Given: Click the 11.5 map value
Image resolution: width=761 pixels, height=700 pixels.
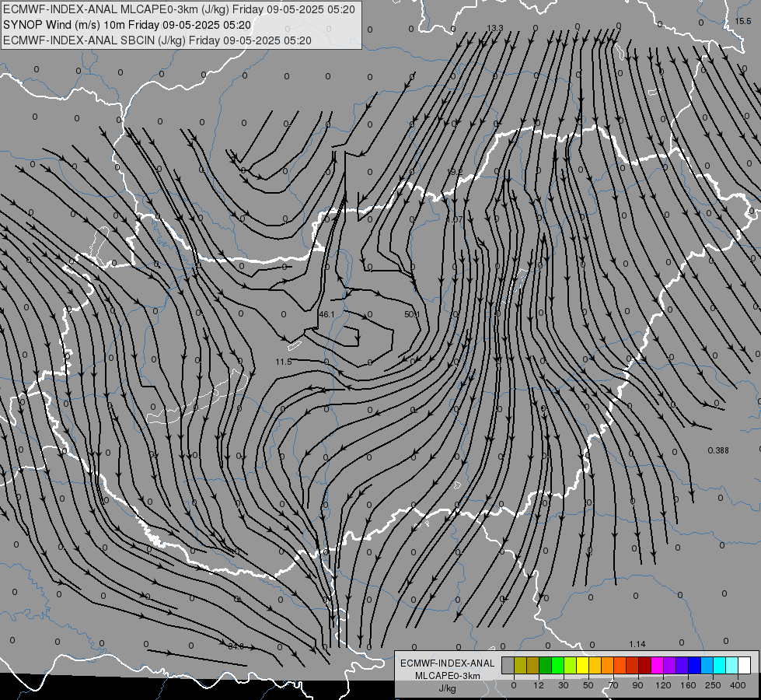Looking at the screenshot, I should pos(284,362).
